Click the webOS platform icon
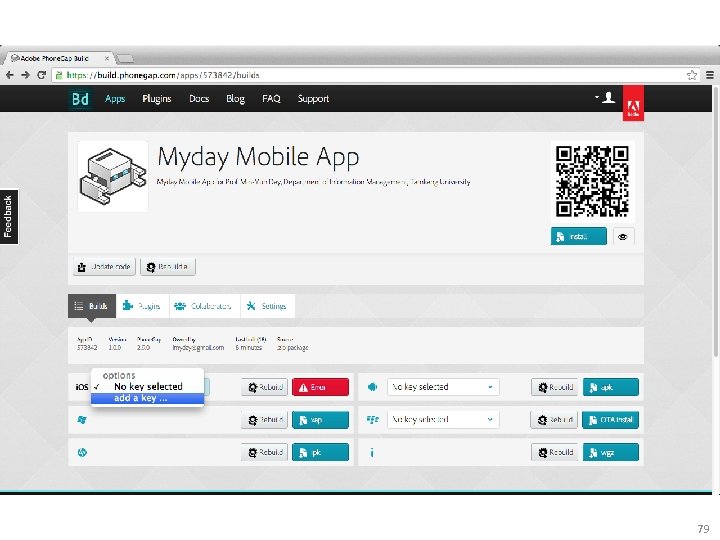The height and width of the screenshot is (540, 720). 82,452
